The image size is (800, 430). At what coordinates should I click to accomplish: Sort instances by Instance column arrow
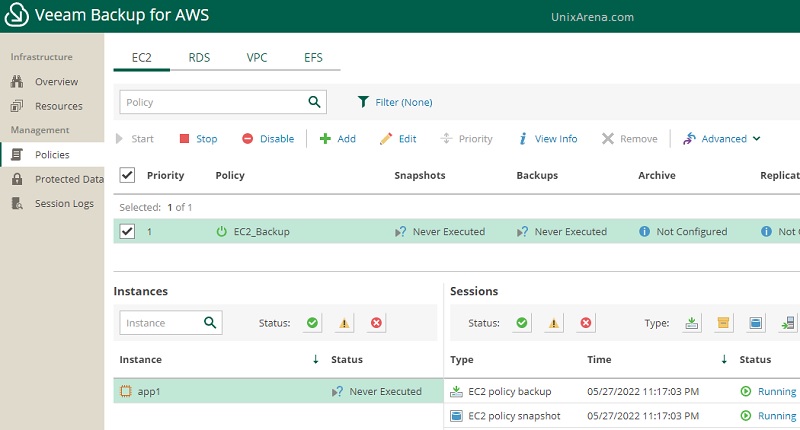[x=316, y=359]
